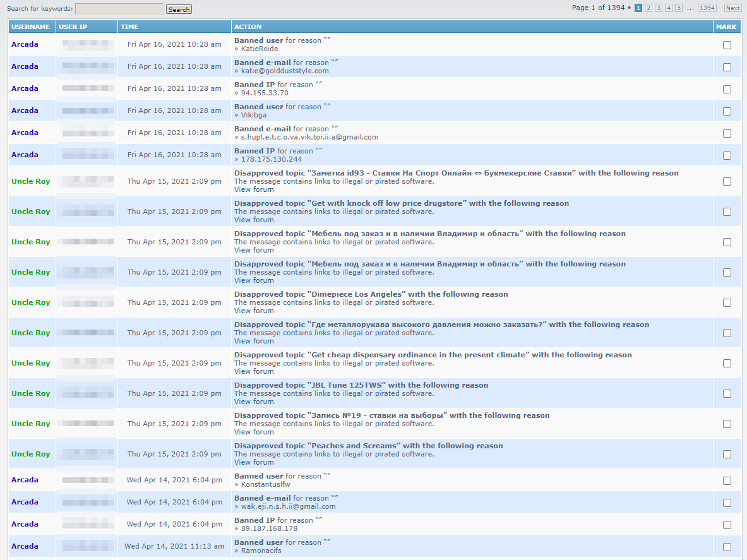Mark the wak.eji.n.s.h.ii@gmail.com banned e-mail entry
747x560 pixels.
pos(727,503)
